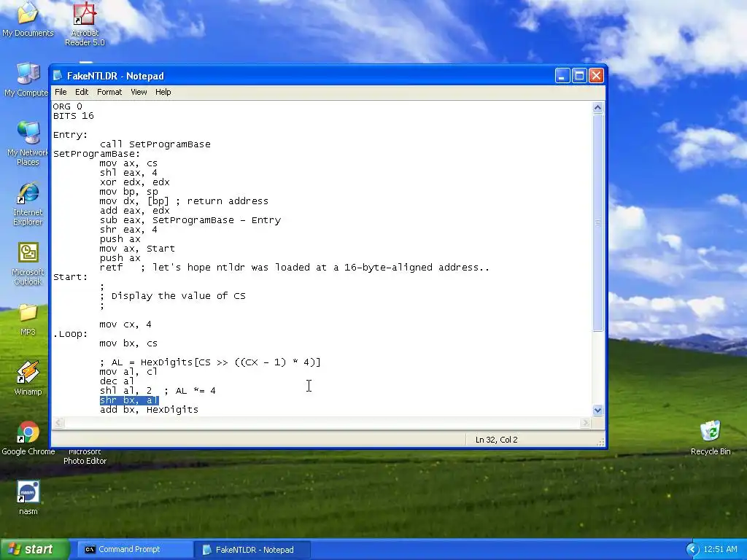
Task: Select the MP3 folder icon
Action: click(28, 319)
